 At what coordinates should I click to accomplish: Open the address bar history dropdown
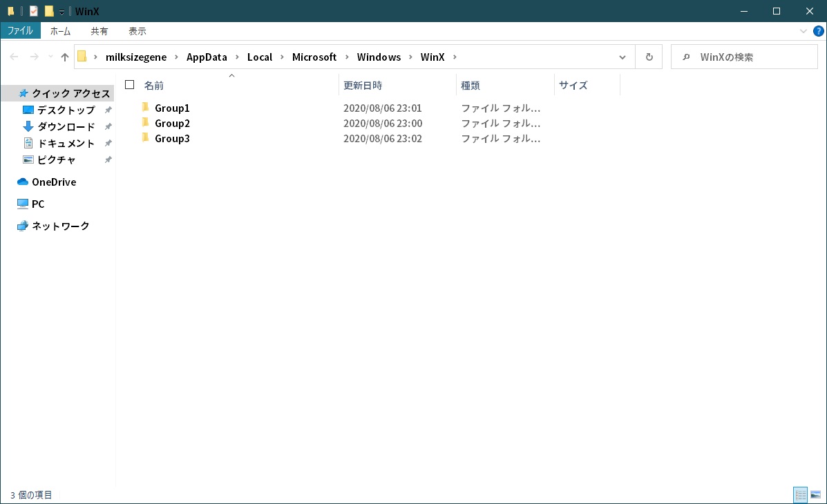tap(622, 57)
